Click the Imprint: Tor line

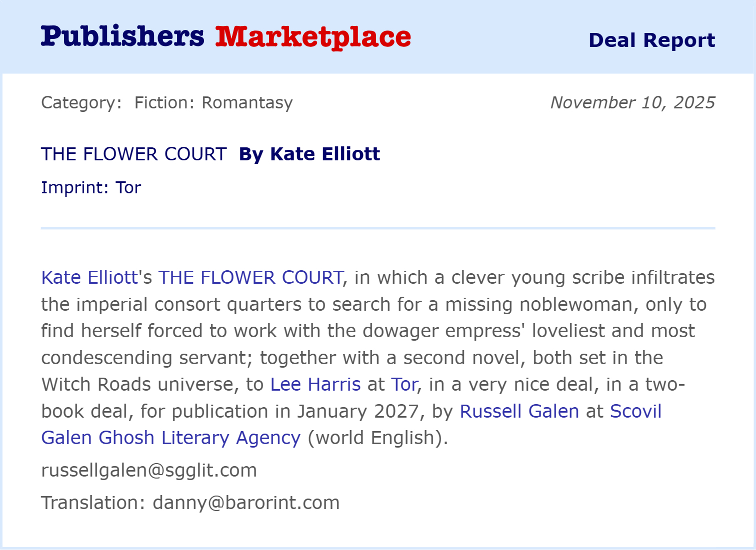pyautogui.click(x=91, y=188)
